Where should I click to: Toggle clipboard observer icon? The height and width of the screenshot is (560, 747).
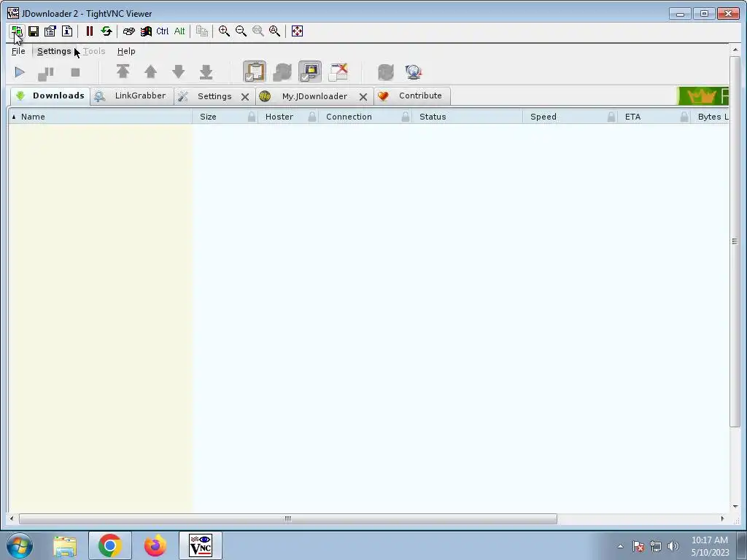[255, 72]
